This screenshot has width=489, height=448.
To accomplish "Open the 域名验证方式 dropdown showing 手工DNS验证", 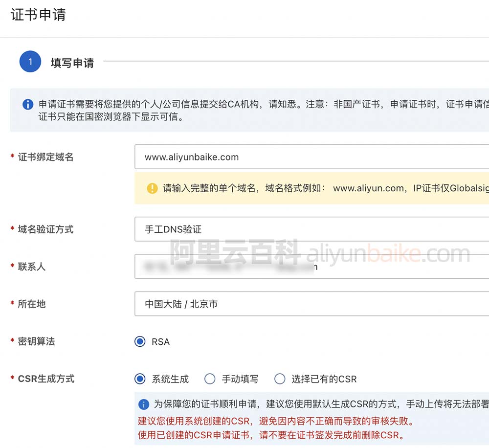I will coord(311,229).
